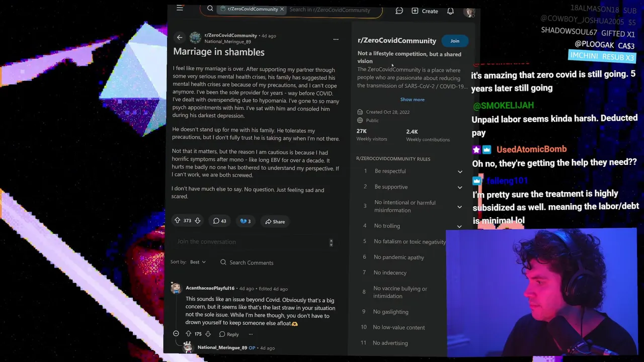Open r/ZeroCovidCommunity sidebar title
The height and width of the screenshot is (362, 644).
pos(396,41)
